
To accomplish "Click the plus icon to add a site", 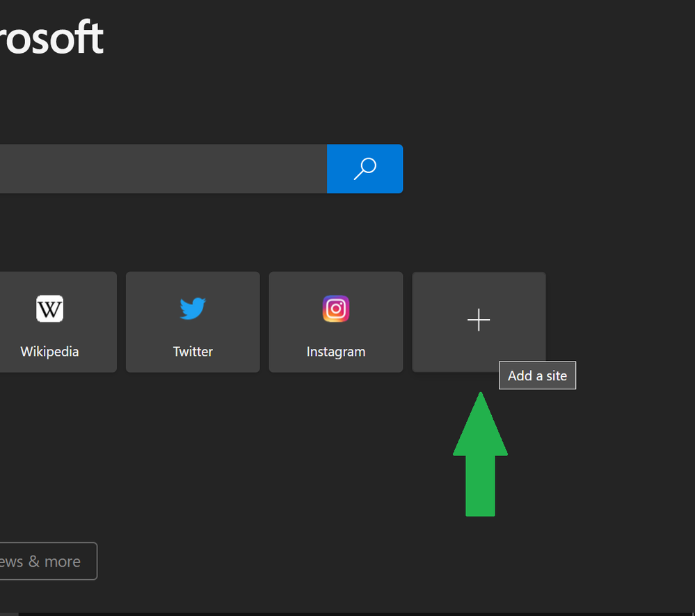I will (x=479, y=321).
